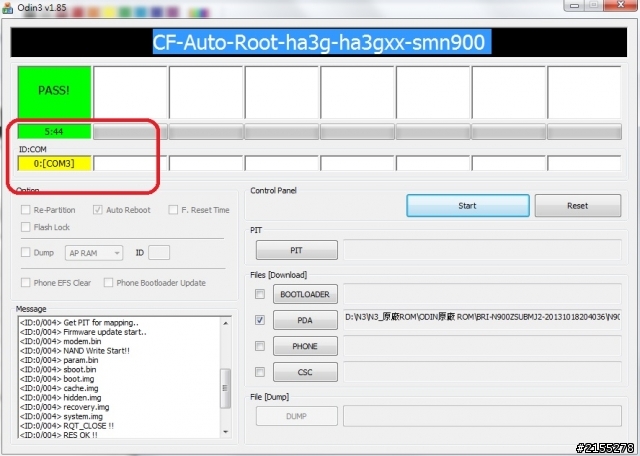The width and height of the screenshot is (640, 456).
Task: Select the 'Firmware update start..' log line
Action: click(83, 332)
